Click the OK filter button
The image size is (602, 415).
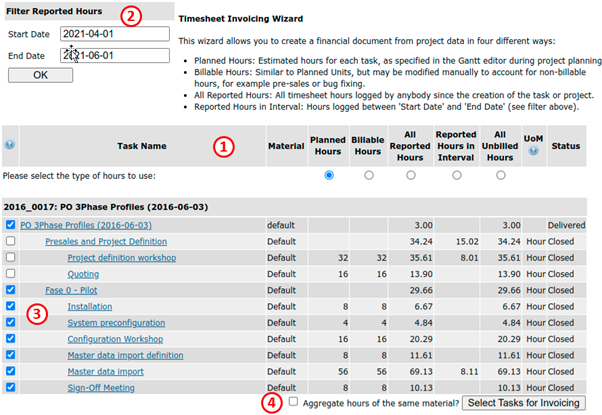click(x=39, y=75)
